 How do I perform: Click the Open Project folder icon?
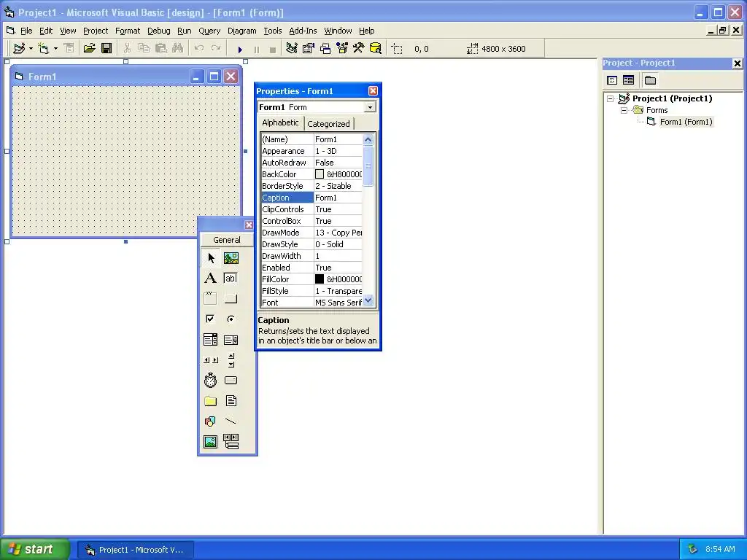[89, 49]
